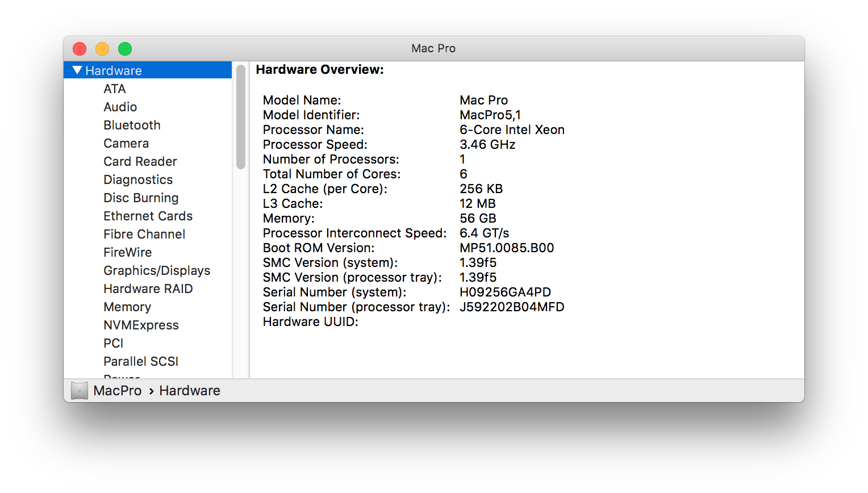The image size is (868, 493).
Task: Click the Model Identifier value MacPro5,1
Action: [490, 115]
